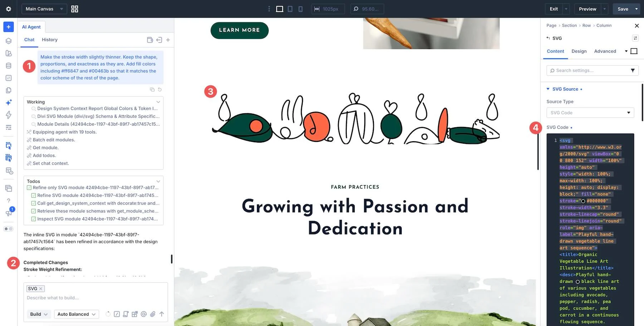Open the AI sparkle icon in left sidebar
Image resolution: width=644 pixels, height=326 pixels.
(9, 103)
